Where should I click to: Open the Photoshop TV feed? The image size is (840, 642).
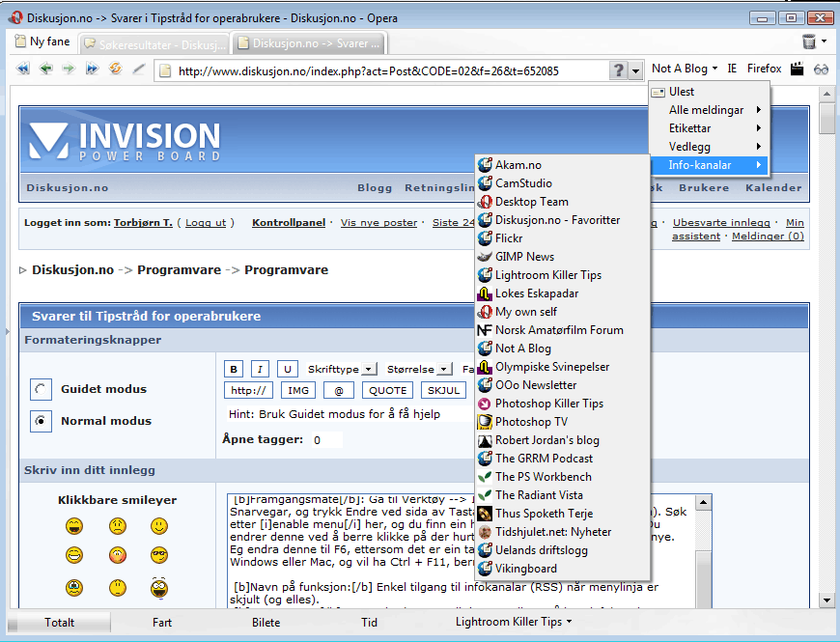(x=563, y=421)
